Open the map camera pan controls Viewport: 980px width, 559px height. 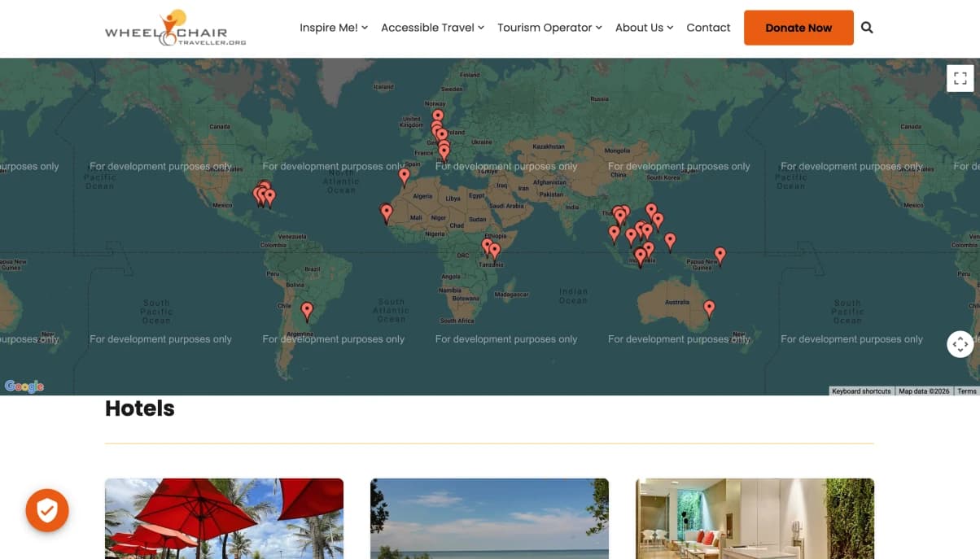click(x=960, y=344)
